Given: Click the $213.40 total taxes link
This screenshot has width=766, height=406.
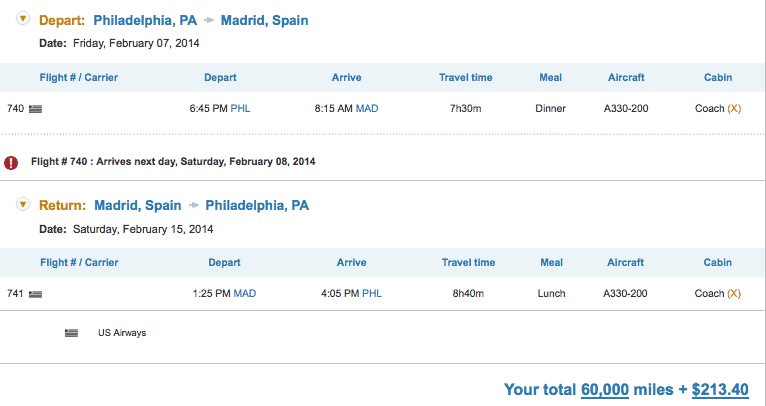Looking at the screenshot, I should click(x=720, y=390).
